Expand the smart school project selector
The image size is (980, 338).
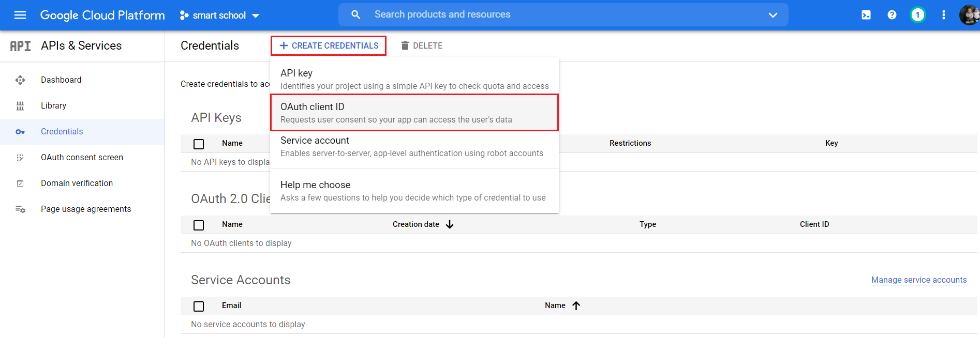(x=219, y=16)
